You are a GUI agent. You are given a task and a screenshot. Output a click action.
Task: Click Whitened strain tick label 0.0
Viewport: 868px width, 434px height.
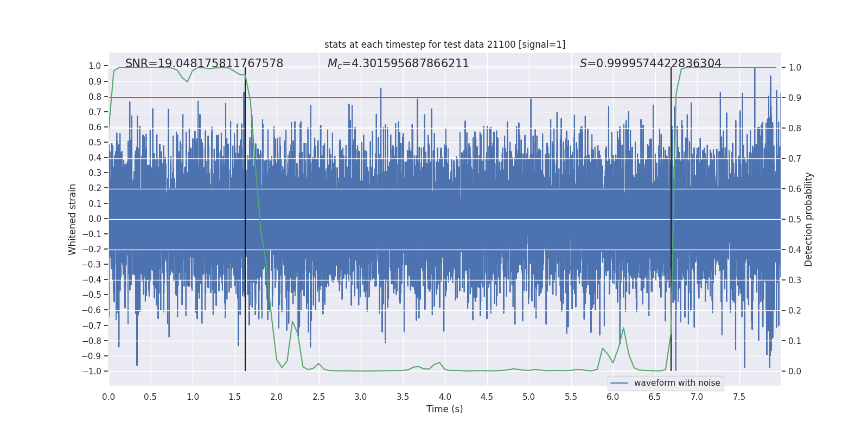click(x=95, y=219)
